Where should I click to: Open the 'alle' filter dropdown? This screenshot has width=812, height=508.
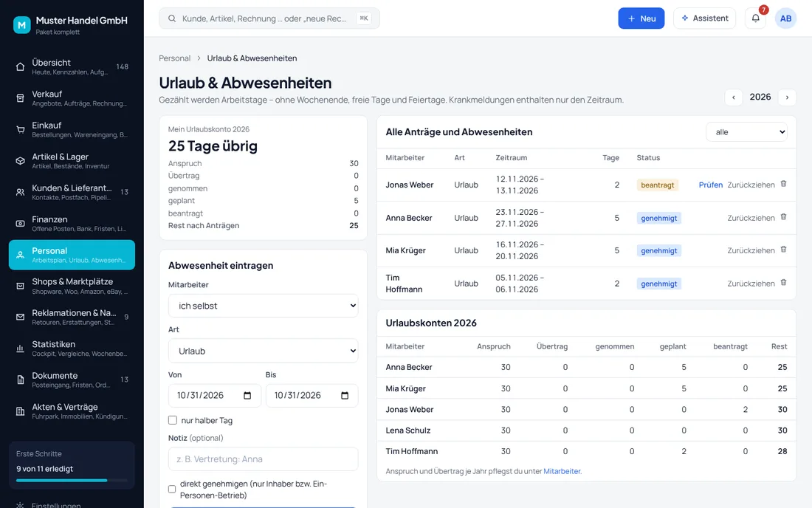pos(746,132)
